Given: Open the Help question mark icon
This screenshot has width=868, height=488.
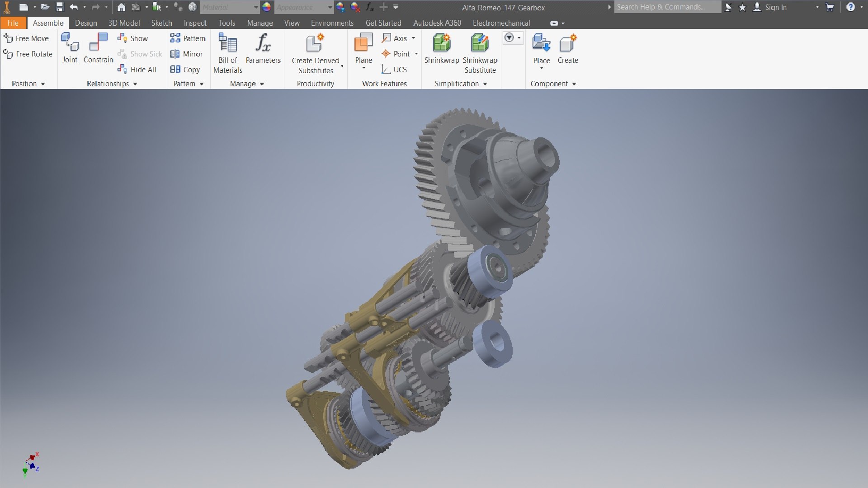Looking at the screenshot, I should pos(850,7).
